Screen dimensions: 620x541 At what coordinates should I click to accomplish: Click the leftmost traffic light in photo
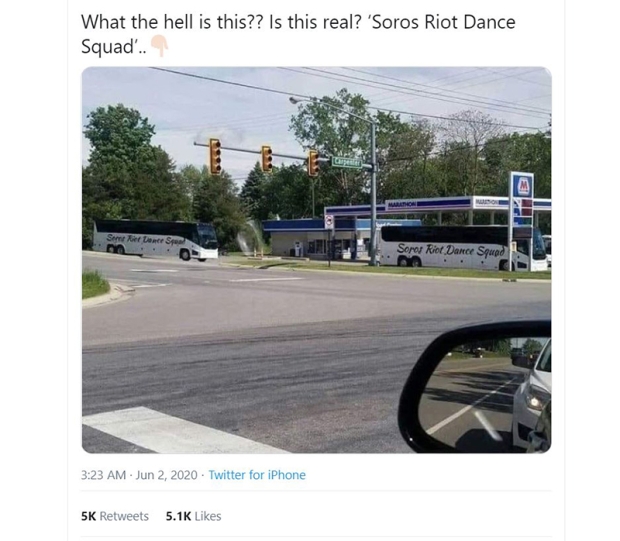point(215,157)
